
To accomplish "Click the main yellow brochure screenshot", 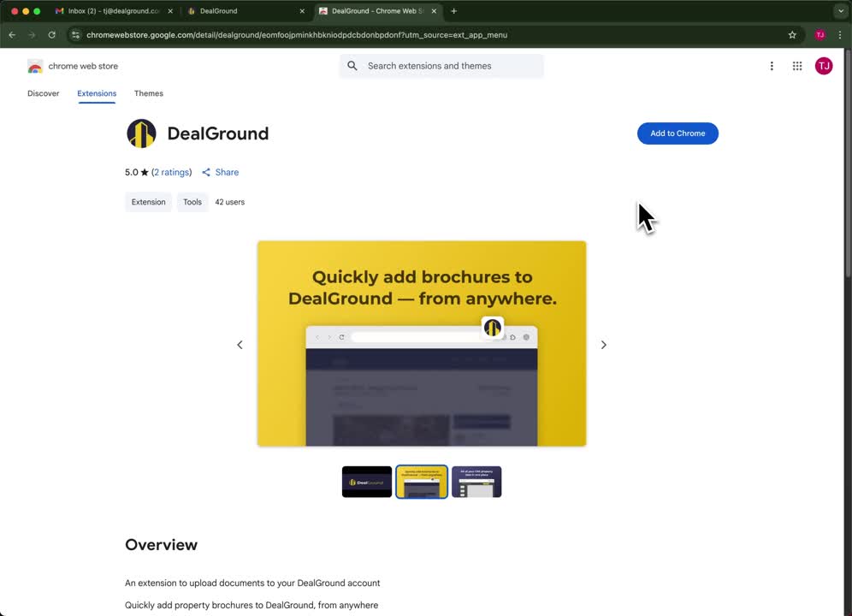I will 422,344.
